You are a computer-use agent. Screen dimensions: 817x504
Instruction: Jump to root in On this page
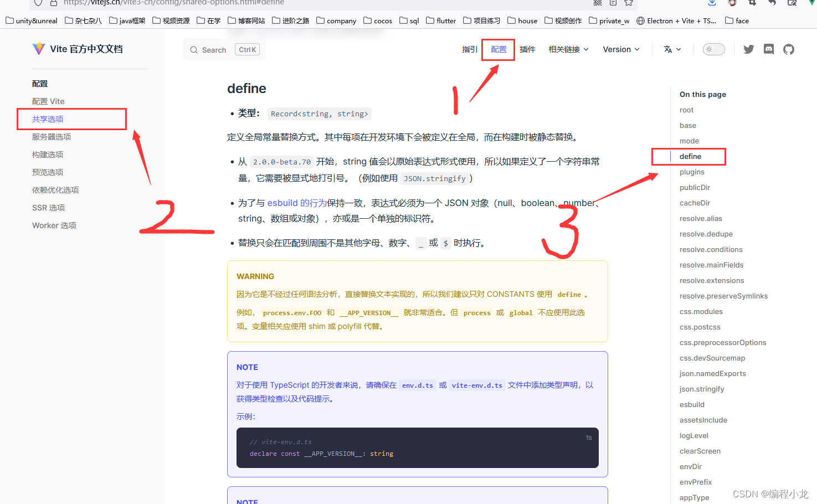point(686,110)
